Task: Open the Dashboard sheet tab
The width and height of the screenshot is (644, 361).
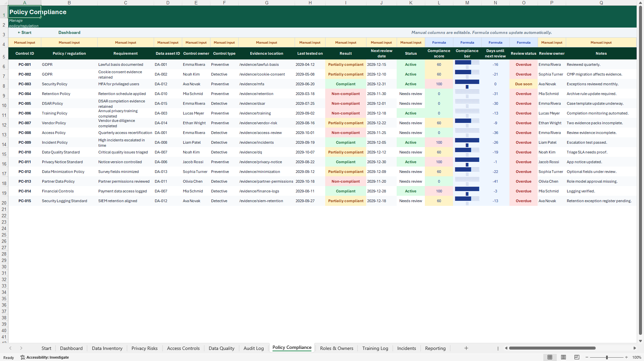Action: [71, 348]
